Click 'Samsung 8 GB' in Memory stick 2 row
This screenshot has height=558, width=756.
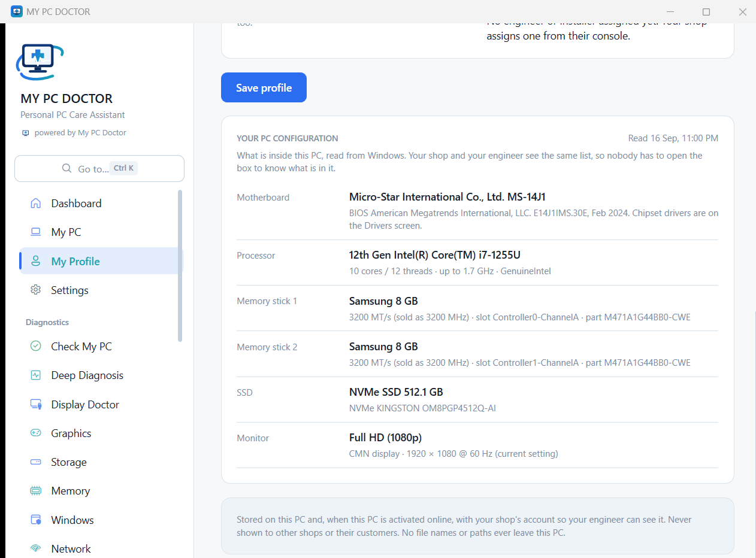pyautogui.click(x=383, y=346)
